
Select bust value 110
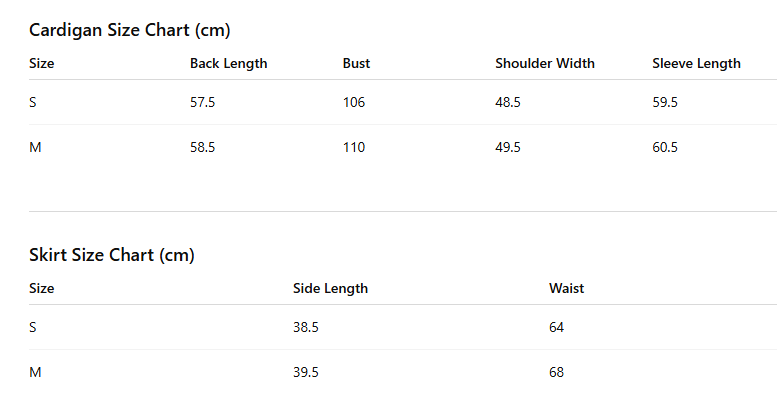pos(354,147)
